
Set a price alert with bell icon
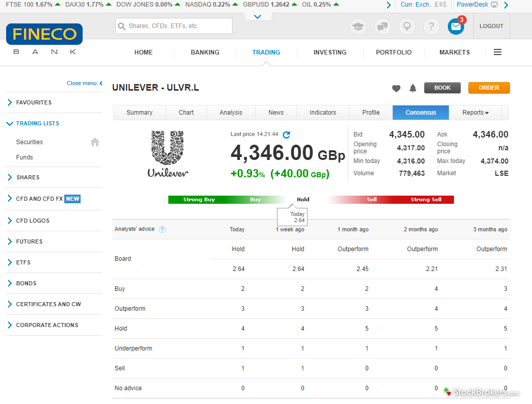click(x=413, y=89)
